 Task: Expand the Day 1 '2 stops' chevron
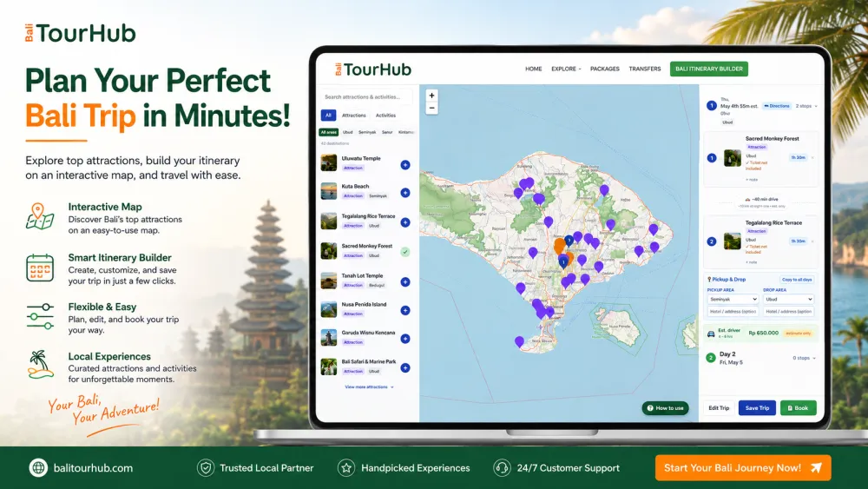point(816,106)
